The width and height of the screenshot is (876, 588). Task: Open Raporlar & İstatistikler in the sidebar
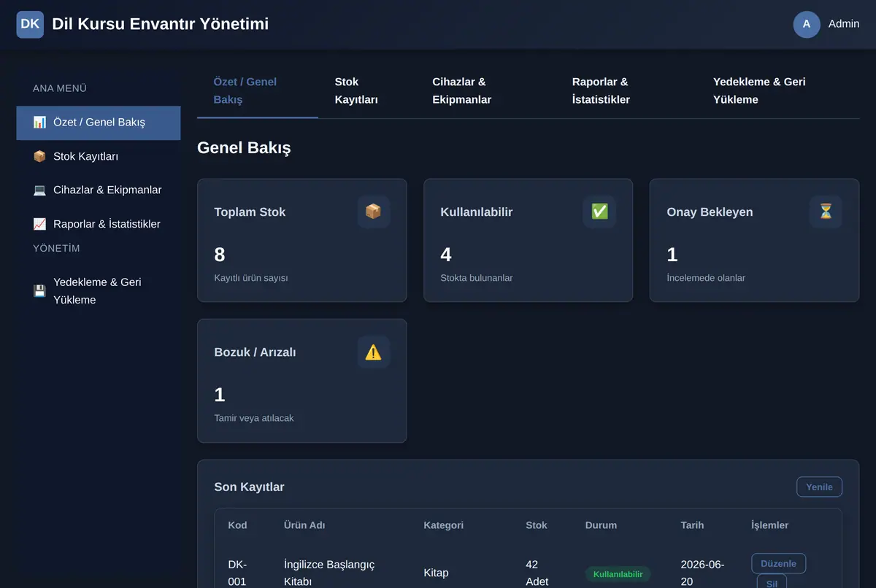point(99,224)
